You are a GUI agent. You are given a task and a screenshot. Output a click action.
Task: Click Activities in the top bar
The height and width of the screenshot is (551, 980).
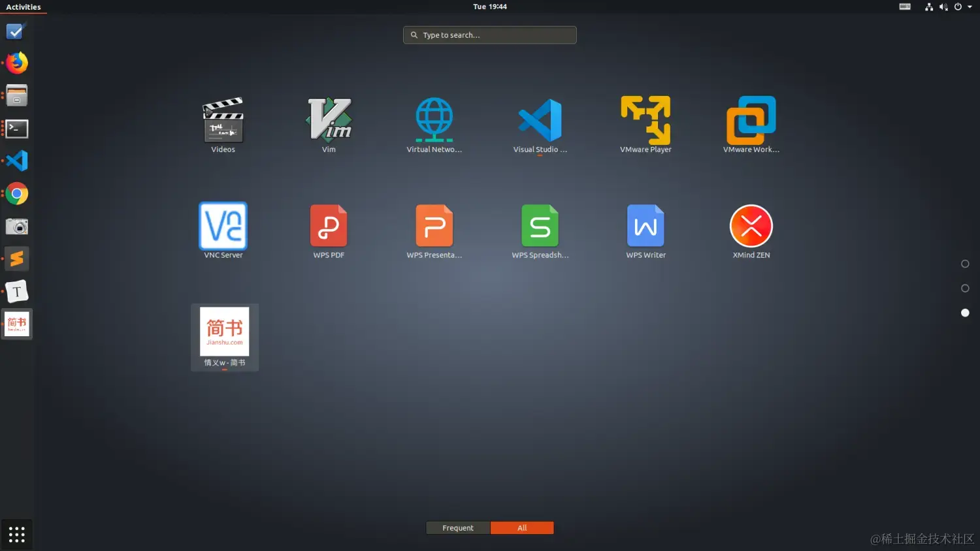tap(24, 7)
